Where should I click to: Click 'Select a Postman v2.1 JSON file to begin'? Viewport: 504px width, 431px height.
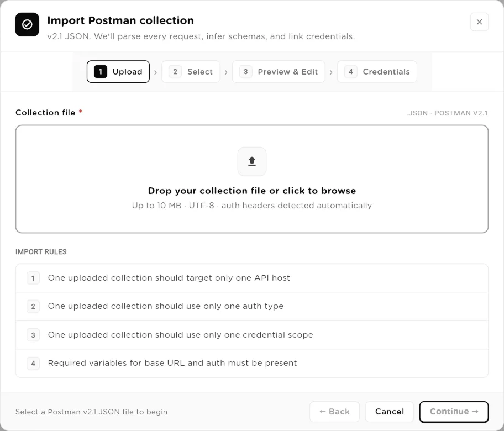pos(91,412)
